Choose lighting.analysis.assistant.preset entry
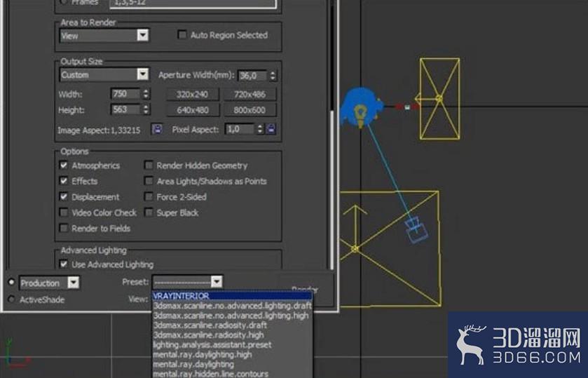 [x=232, y=344]
